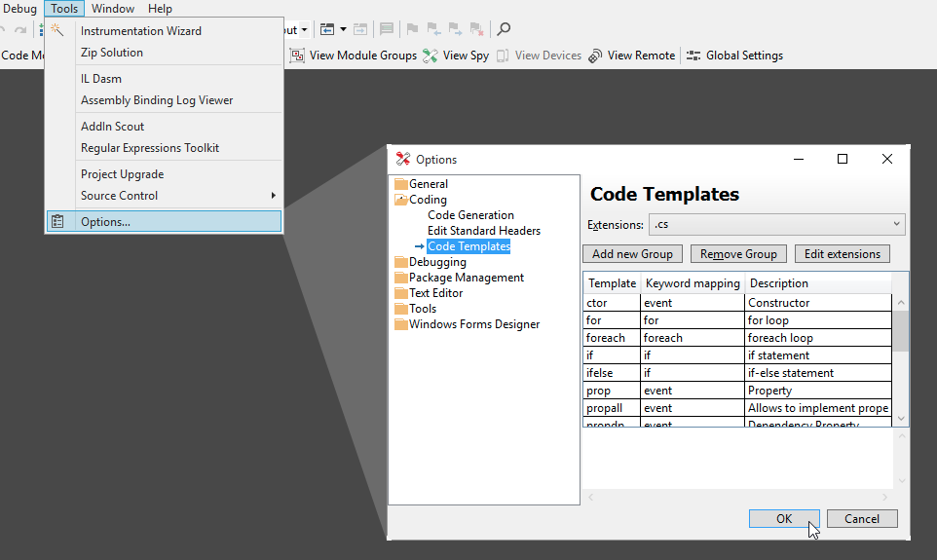Open the navigate back history dropdown arrow
937x560 pixels.
343,28
